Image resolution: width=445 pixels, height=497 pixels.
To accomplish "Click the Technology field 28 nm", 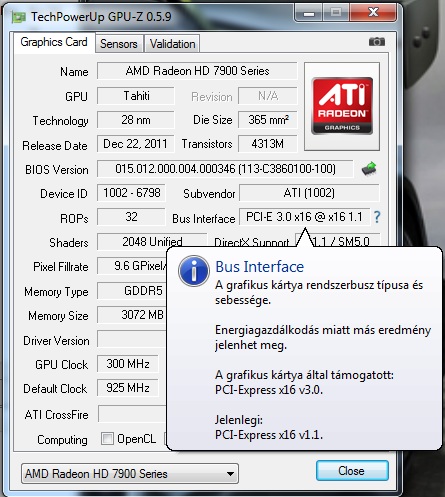I will click(x=136, y=120).
